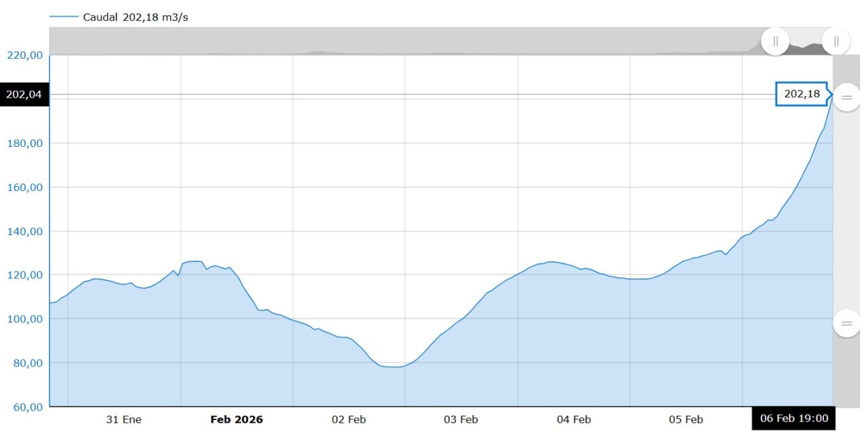868x439 pixels.
Task: Select the 02 Feb axis label
Action: 349,419
